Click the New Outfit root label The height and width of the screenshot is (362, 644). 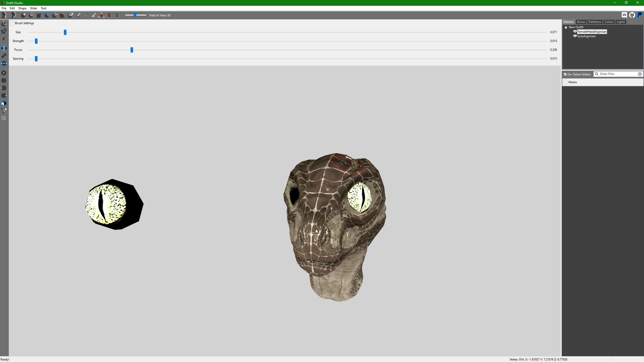tap(576, 27)
